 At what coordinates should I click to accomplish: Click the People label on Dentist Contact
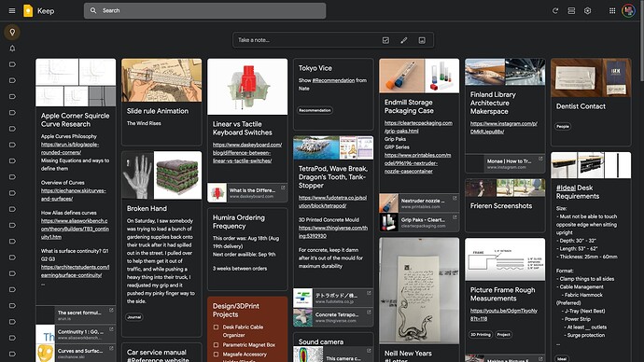click(562, 126)
